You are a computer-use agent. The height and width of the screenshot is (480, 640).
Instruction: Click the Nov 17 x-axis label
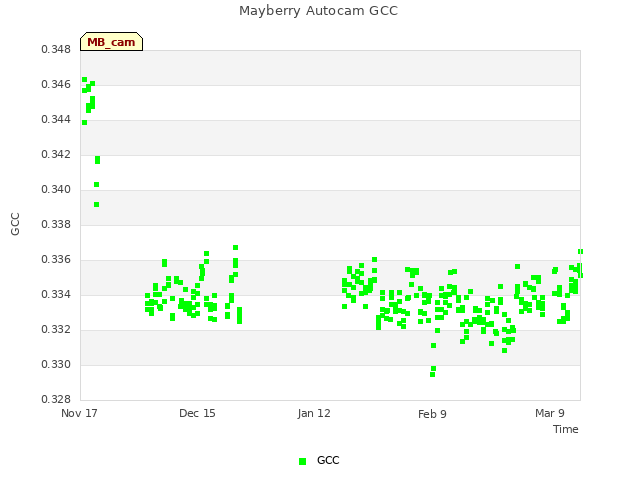tap(79, 413)
